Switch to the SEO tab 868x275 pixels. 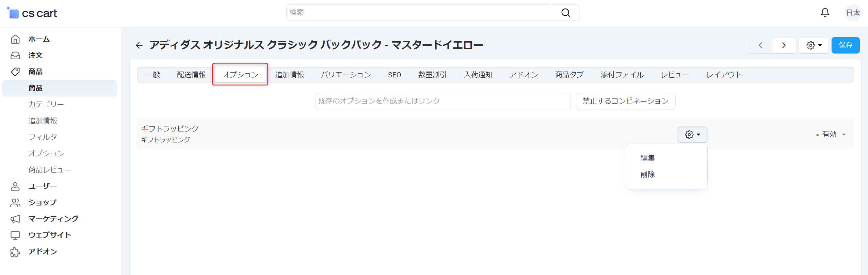pos(394,75)
